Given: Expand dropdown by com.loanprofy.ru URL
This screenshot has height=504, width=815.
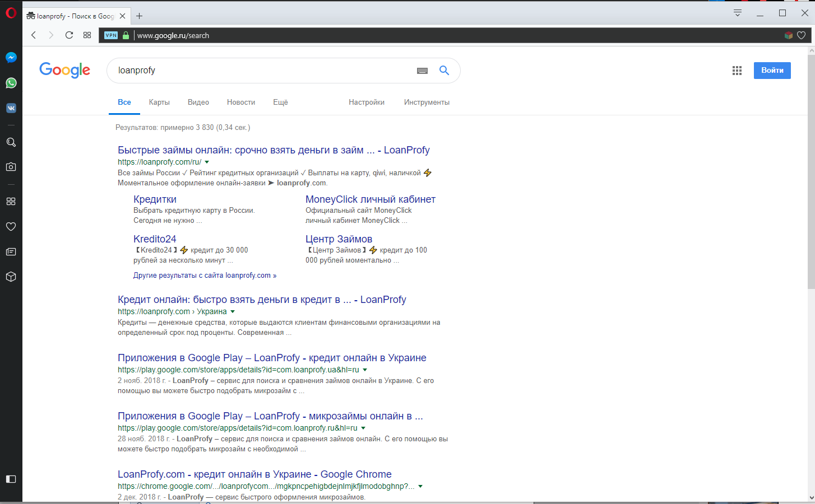Looking at the screenshot, I should 363,428.
